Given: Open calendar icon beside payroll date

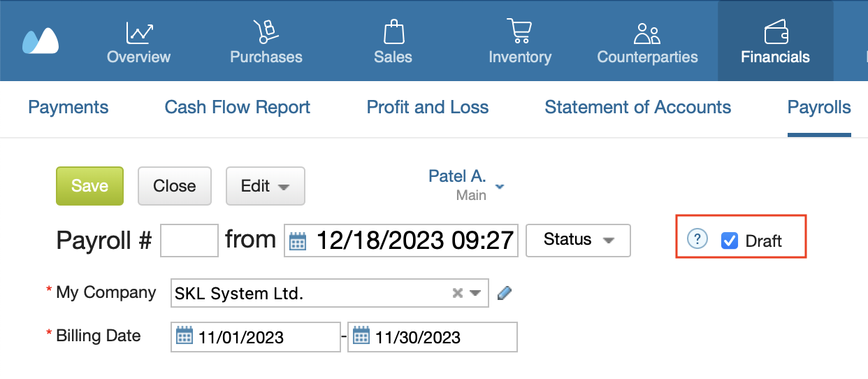Looking at the screenshot, I should click(x=298, y=241).
